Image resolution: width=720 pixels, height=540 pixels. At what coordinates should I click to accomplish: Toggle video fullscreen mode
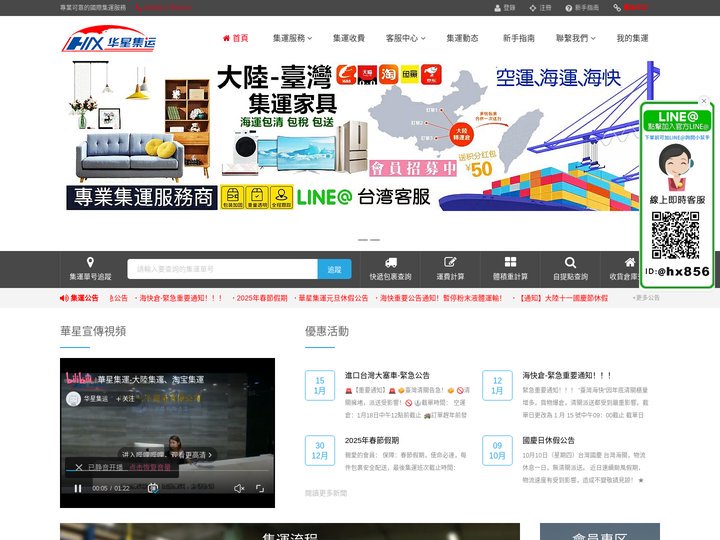tap(260, 488)
